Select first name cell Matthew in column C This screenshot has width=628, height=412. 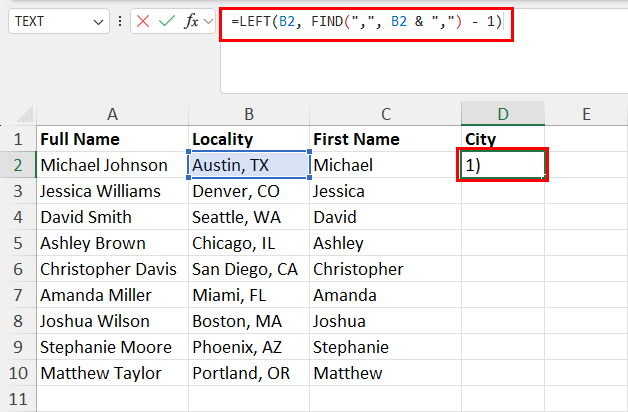tap(385, 373)
